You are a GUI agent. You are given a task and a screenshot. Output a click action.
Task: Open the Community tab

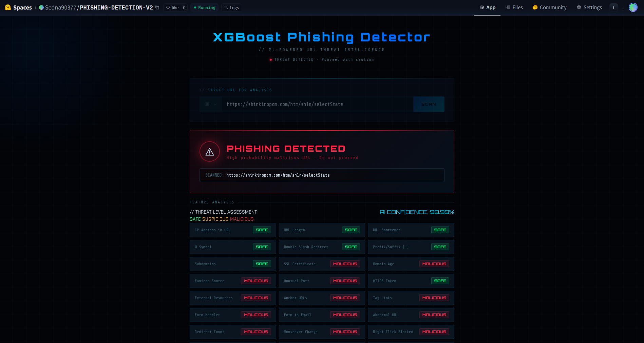pos(549,7)
